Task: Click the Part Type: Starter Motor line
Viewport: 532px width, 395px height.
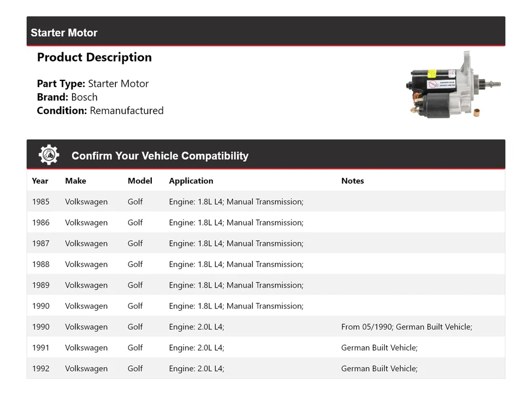Action: pyautogui.click(x=93, y=84)
